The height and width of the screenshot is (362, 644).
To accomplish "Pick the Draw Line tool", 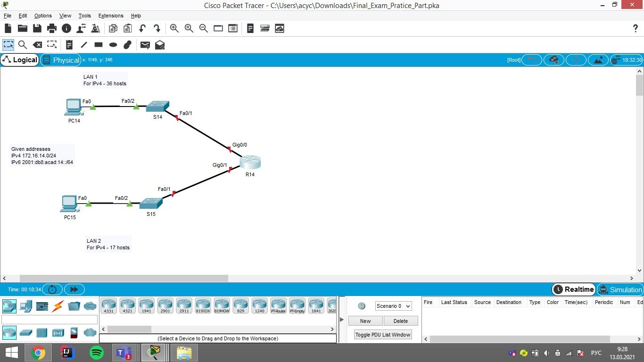I will point(84,45).
